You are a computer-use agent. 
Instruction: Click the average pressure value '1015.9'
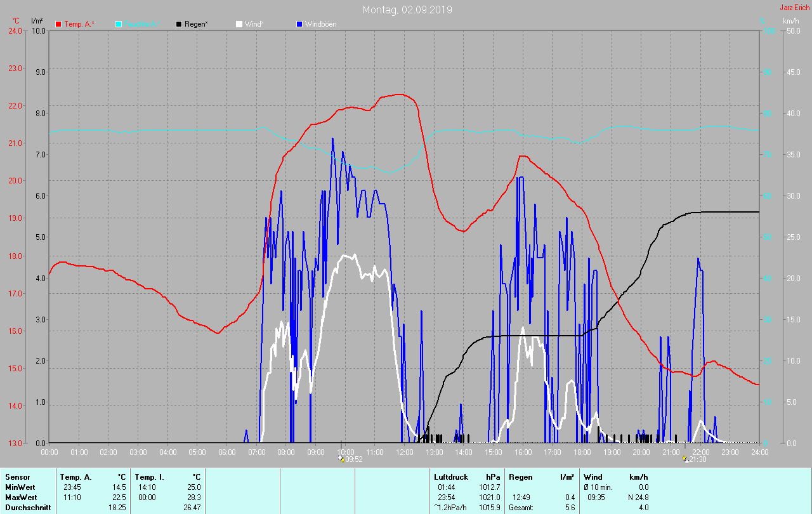point(490,508)
